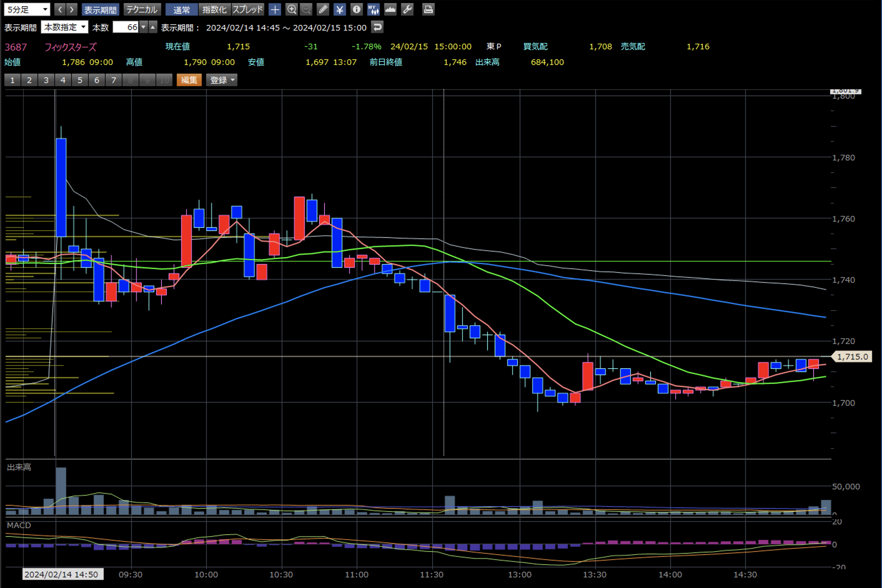
Task: Click the crosshair cursor plus icon
Action: 275,9
